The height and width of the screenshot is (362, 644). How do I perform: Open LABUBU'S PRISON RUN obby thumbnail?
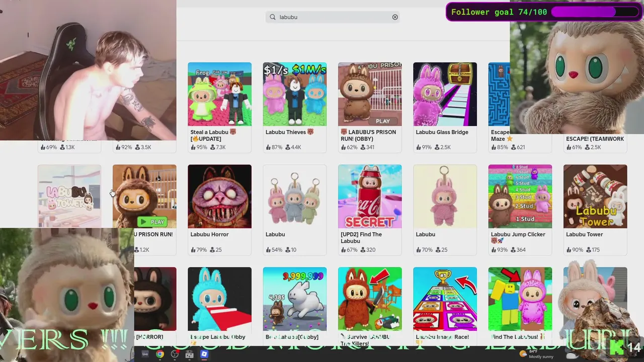click(x=370, y=94)
